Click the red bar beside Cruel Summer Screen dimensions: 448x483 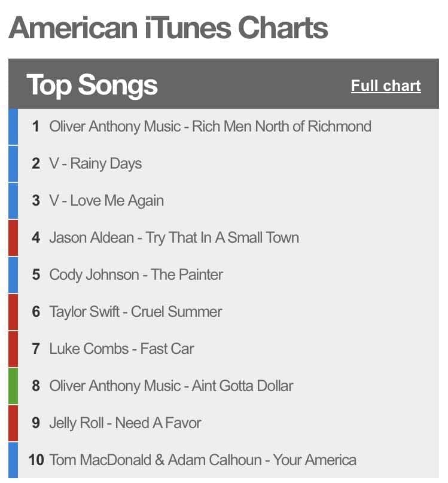(x=13, y=312)
